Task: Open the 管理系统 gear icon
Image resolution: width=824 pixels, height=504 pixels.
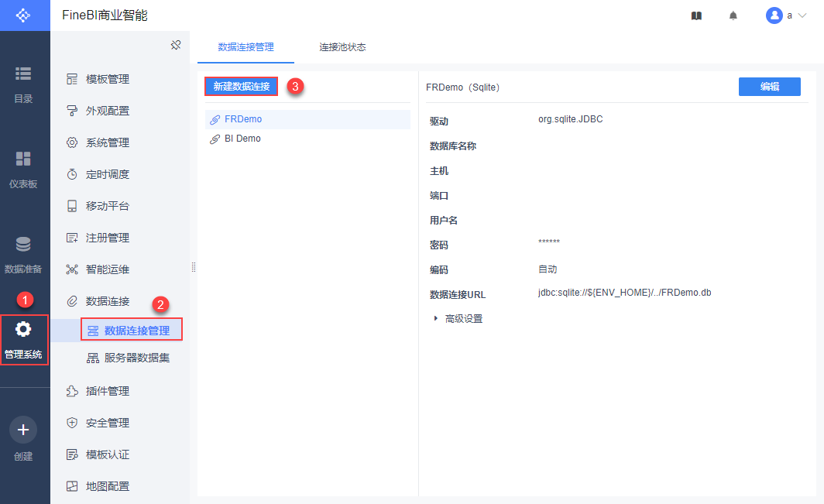Action: click(23, 330)
